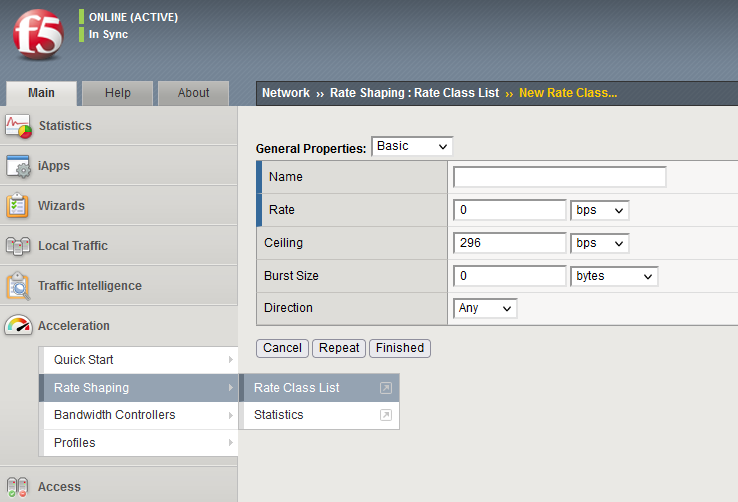Screen dimensions: 738x502
Task: Open the Burst Size bytes dropdown
Action: click(614, 276)
